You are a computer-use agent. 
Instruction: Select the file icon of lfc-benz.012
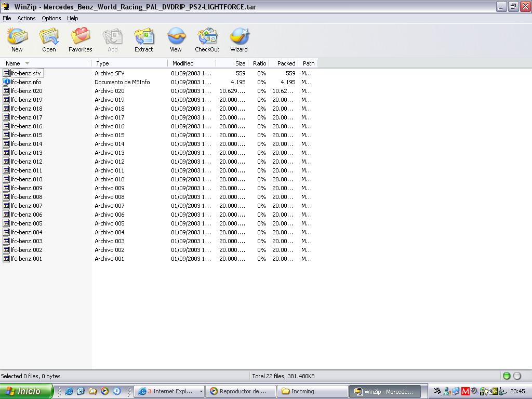pos(6,161)
